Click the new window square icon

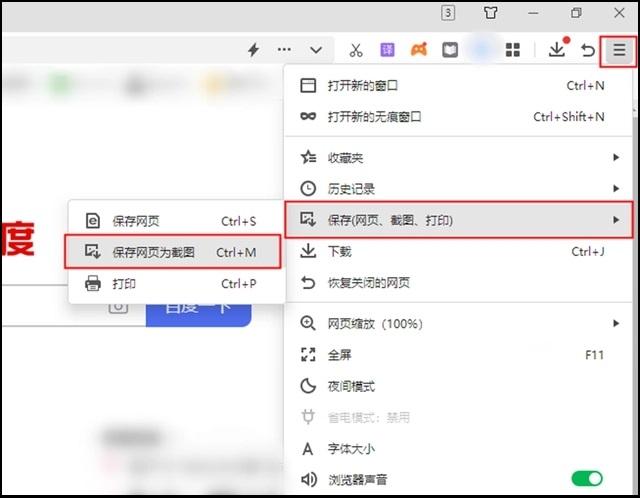pos(308,85)
